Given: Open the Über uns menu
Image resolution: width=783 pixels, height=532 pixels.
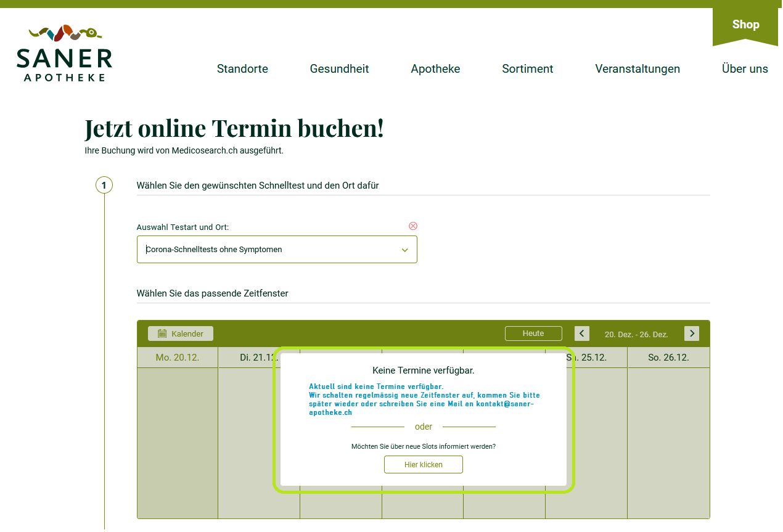Looking at the screenshot, I should point(745,69).
